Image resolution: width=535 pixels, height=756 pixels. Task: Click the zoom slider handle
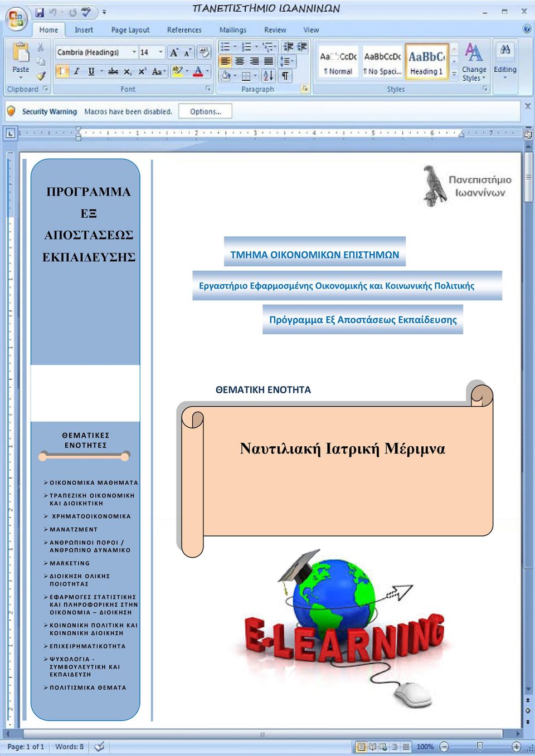pos(480,747)
